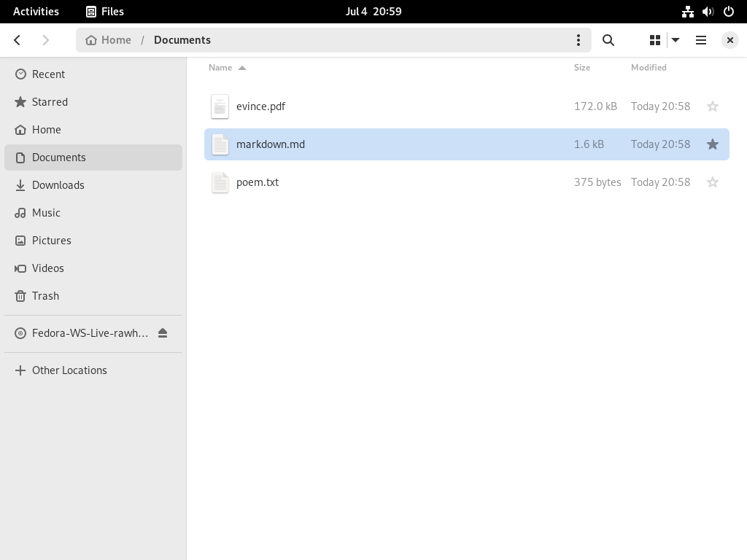Go to Home in the sidebar
This screenshot has width=747, height=560.
[93, 130]
